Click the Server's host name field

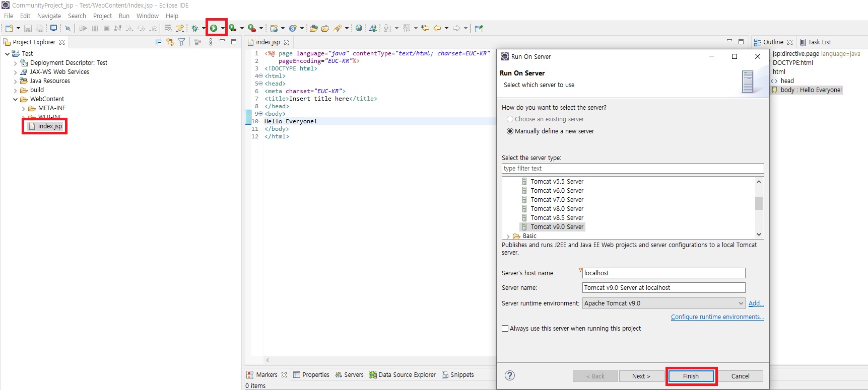coord(663,273)
